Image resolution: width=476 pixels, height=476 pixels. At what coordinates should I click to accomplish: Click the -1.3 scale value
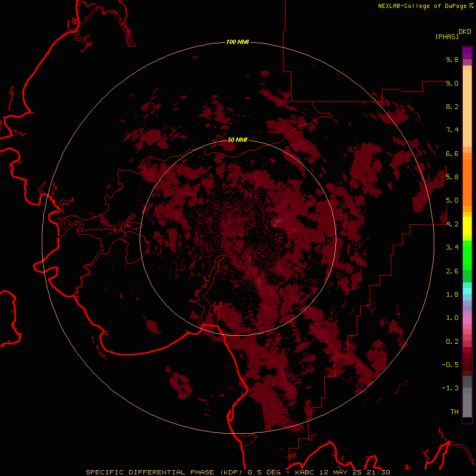coord(450,388)
